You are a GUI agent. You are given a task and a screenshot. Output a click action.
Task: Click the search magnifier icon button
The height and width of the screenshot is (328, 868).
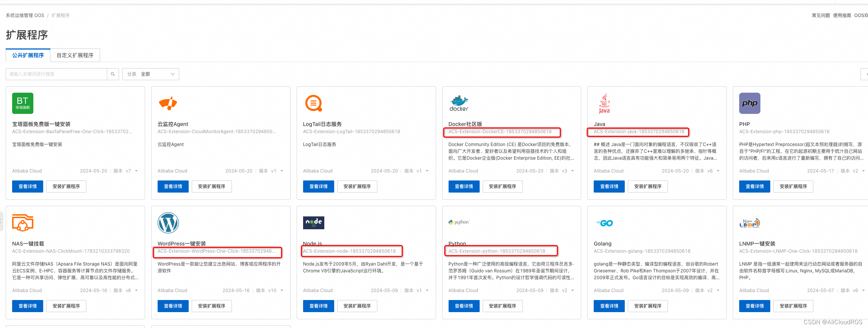(x=113, y=74)
